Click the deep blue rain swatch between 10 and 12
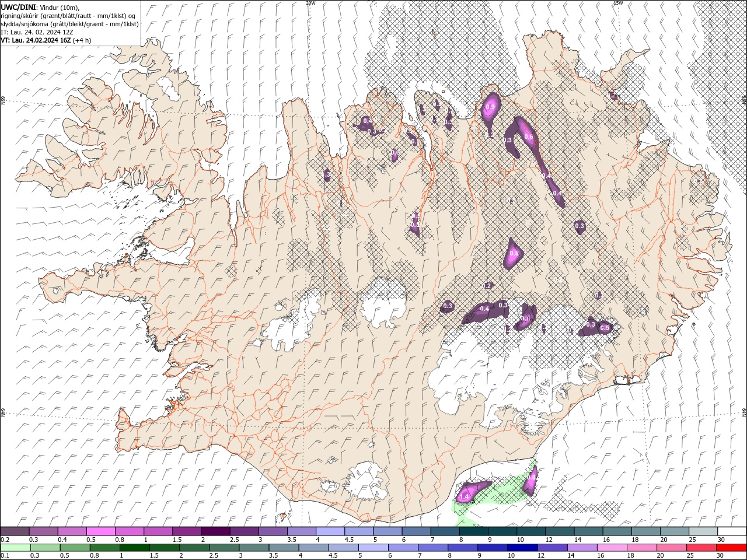 tap(522, 548)
